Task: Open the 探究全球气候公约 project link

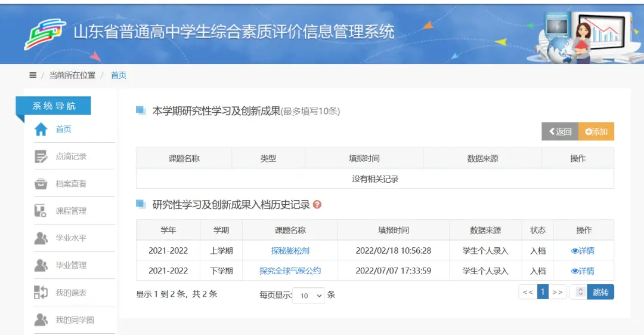Action: [290, 271]
